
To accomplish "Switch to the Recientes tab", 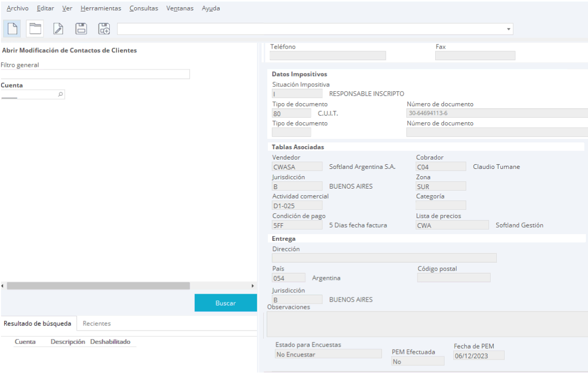I will coord(96,323).
